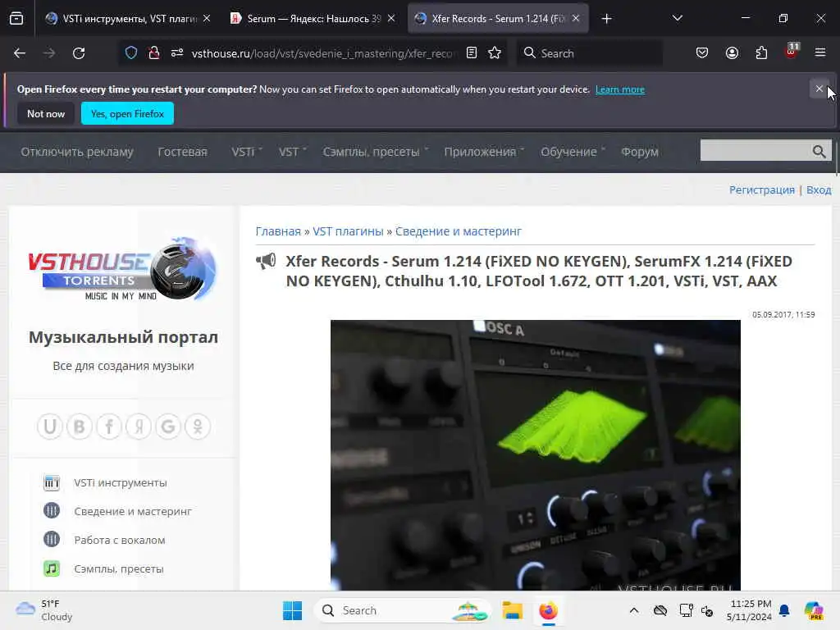Toggle reader view icon
Viewport: 840px width, 630px height.
pyautogui.click(x=472, y=53)
